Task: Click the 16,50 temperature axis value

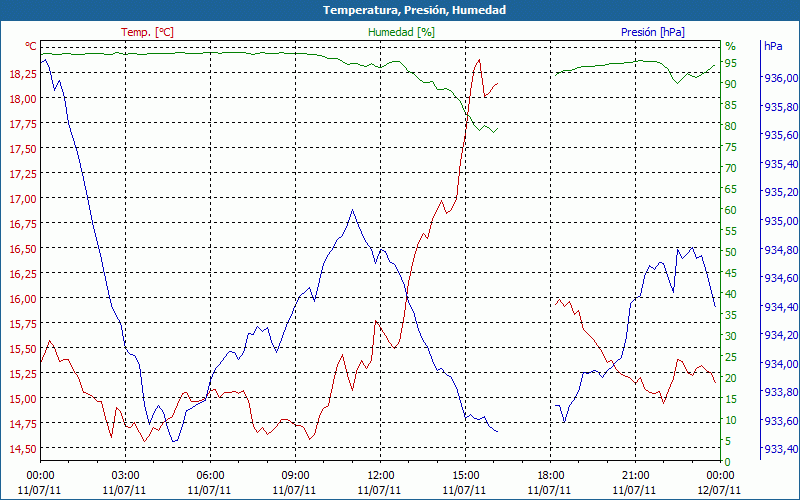Action: point(23,249)
